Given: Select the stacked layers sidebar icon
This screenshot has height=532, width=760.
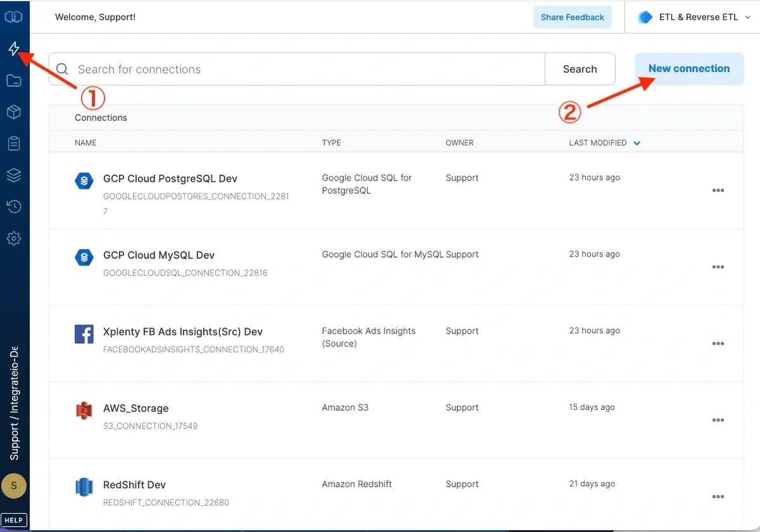Looking at the screenshot, I should 14,175.
